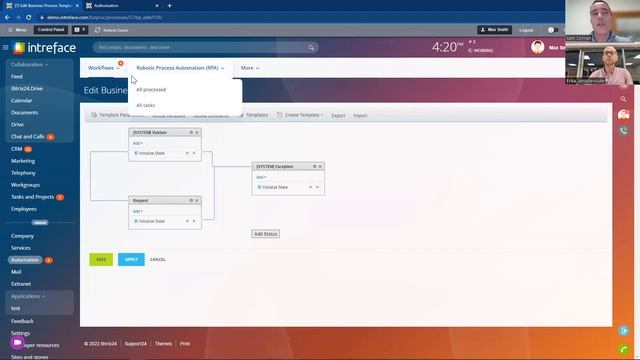Open the Max Smith profile avatar
This screenshot has height=360, width=640.
[538, 47]
